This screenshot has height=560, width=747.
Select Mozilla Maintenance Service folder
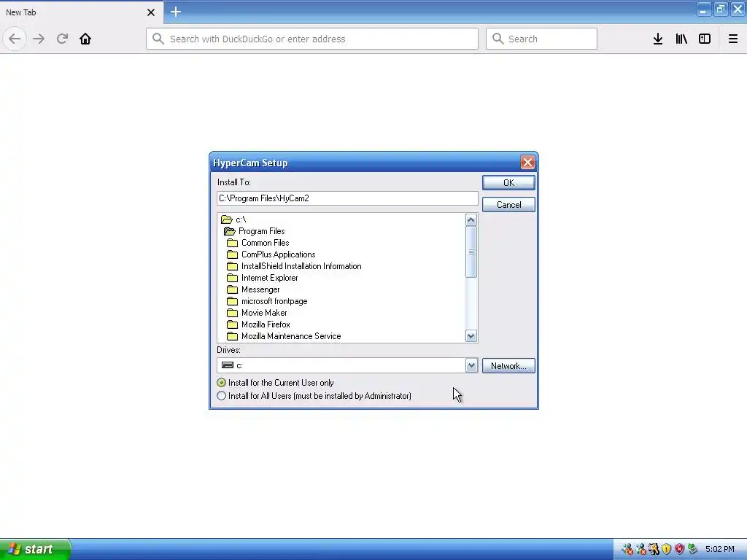coord(284,336)
